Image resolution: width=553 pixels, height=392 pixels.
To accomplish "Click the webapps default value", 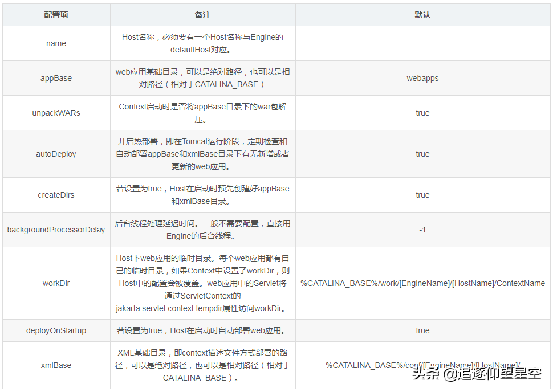I will (422, 78).
